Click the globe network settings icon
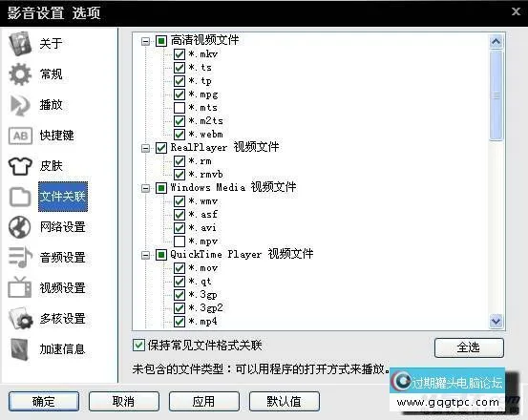Viewport: 528px width, 420px height. [19, 227]
